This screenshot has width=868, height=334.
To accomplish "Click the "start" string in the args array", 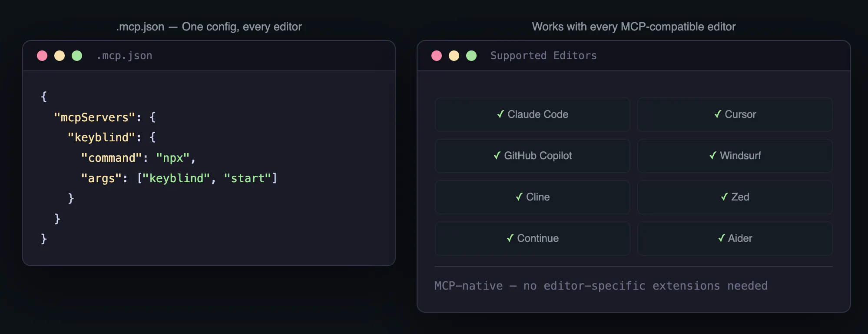I will click(x=248, y=178).
